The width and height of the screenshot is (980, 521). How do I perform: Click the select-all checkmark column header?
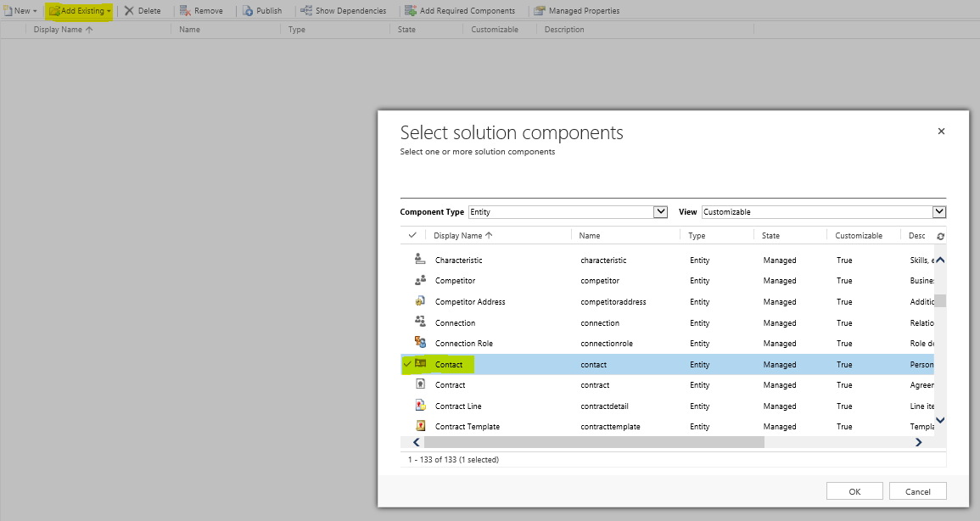(412, 235)
